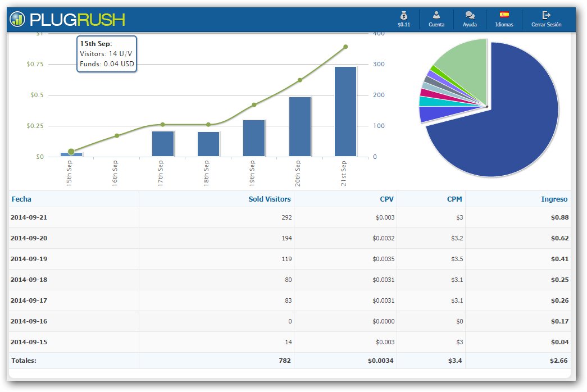Open the Ayuda chat bubbles icon

470,16
